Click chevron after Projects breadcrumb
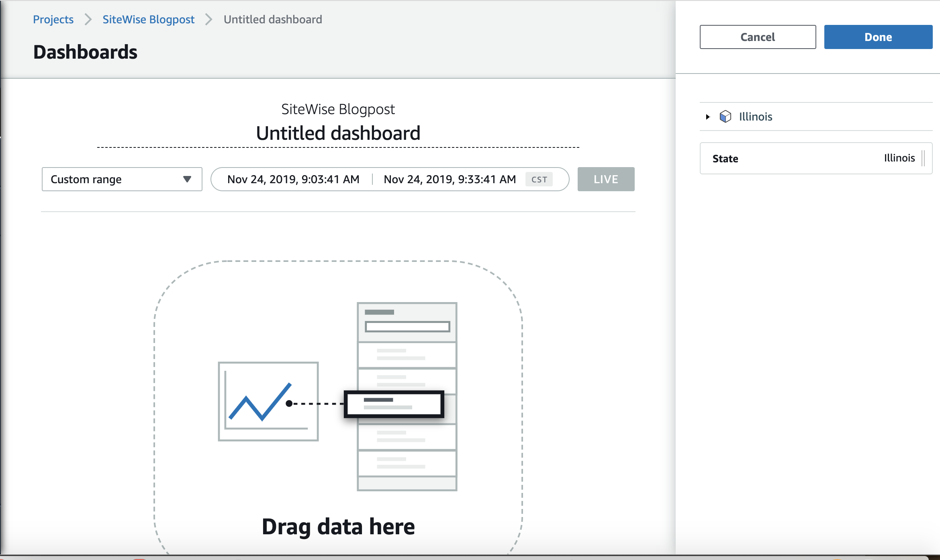 tap(88, 19)
